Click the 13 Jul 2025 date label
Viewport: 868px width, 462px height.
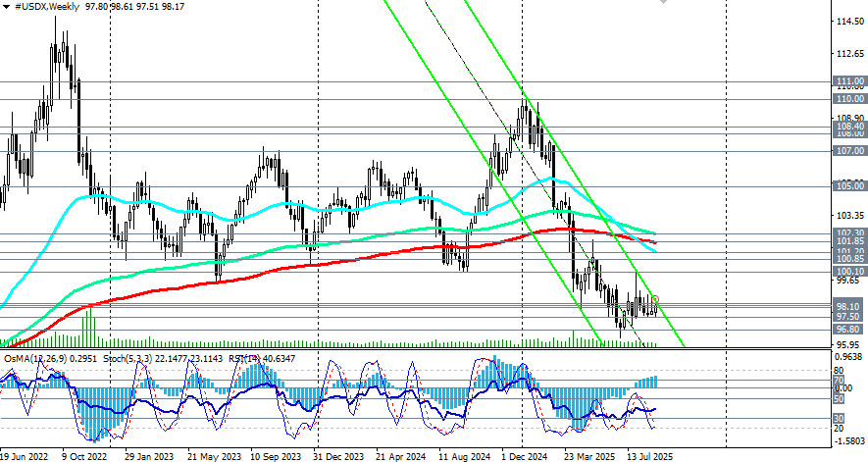point(650,456)
